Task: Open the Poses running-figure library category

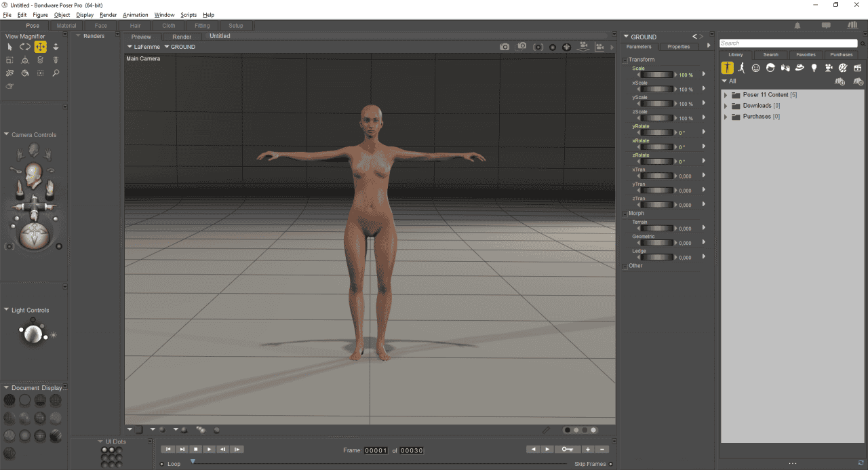Action: click(741, 68)
